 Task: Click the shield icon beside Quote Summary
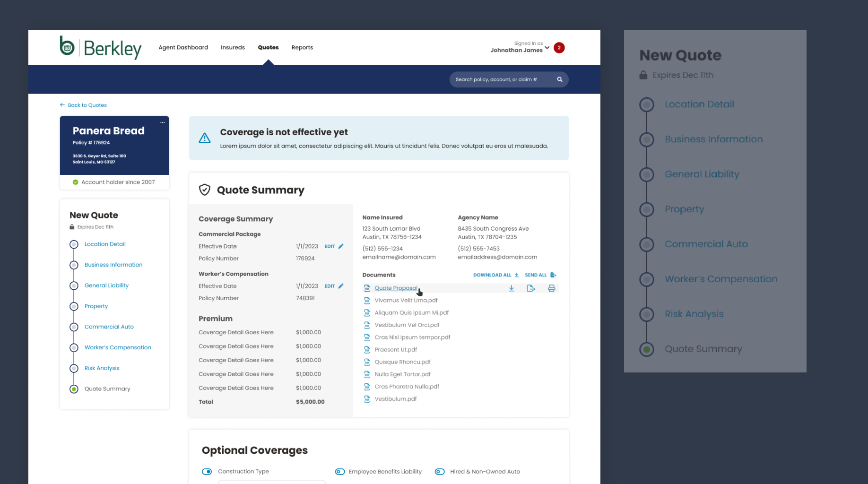205,190
